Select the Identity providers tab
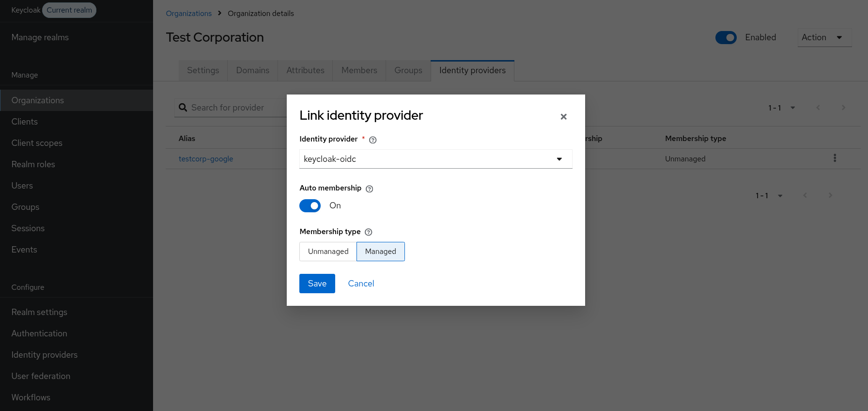The height and width of the screenshot is (411, 868). 472,70
